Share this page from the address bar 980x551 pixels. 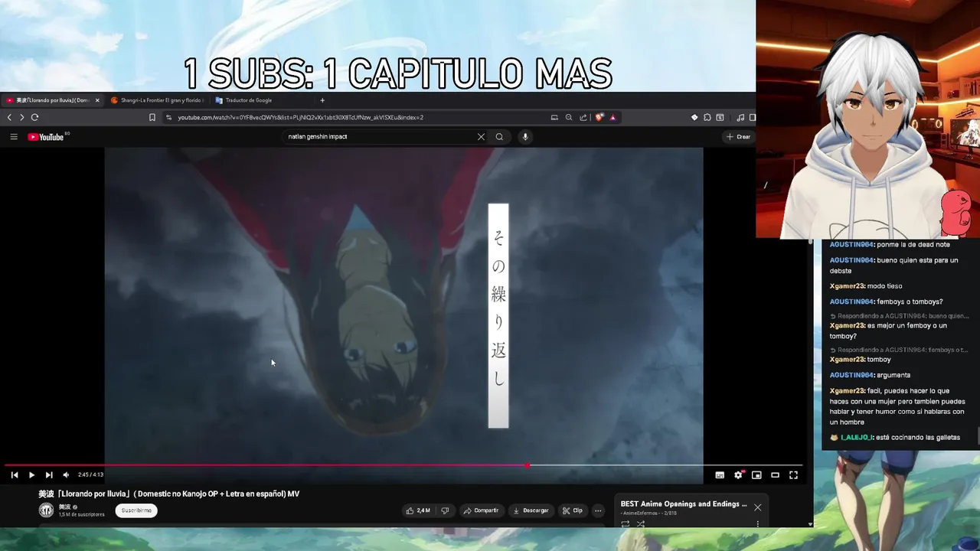pyautogui.click(x=583, y=117)
